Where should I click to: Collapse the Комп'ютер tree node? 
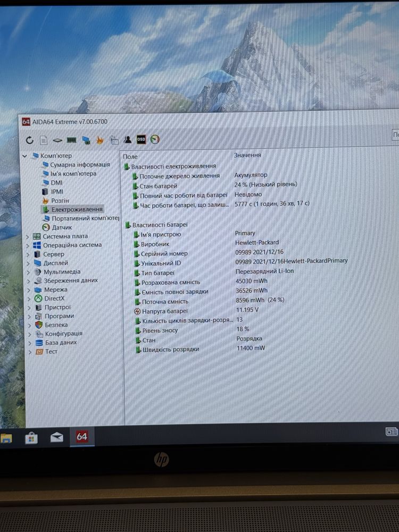(x=25, y=156)
